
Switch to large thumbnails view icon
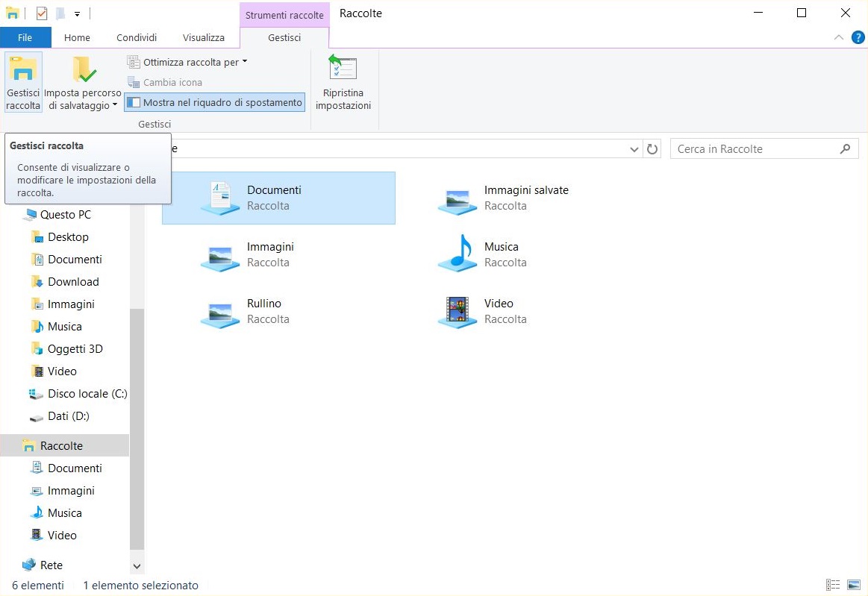click(854, 586)
